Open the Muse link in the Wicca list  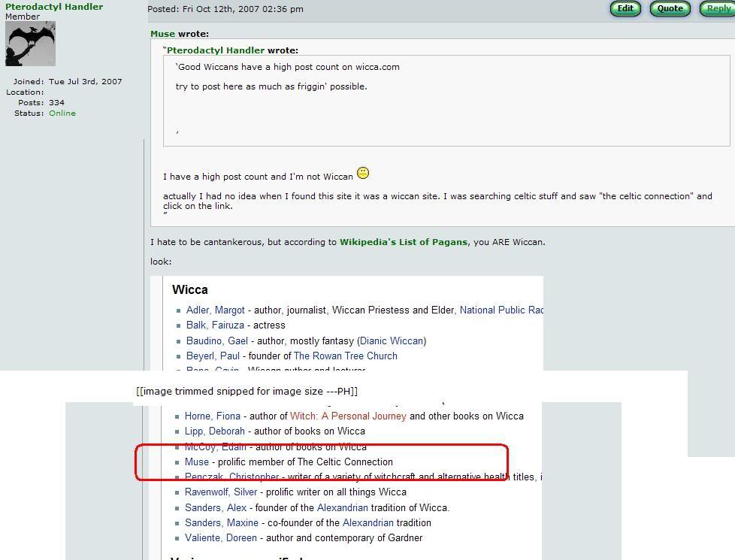196,462
